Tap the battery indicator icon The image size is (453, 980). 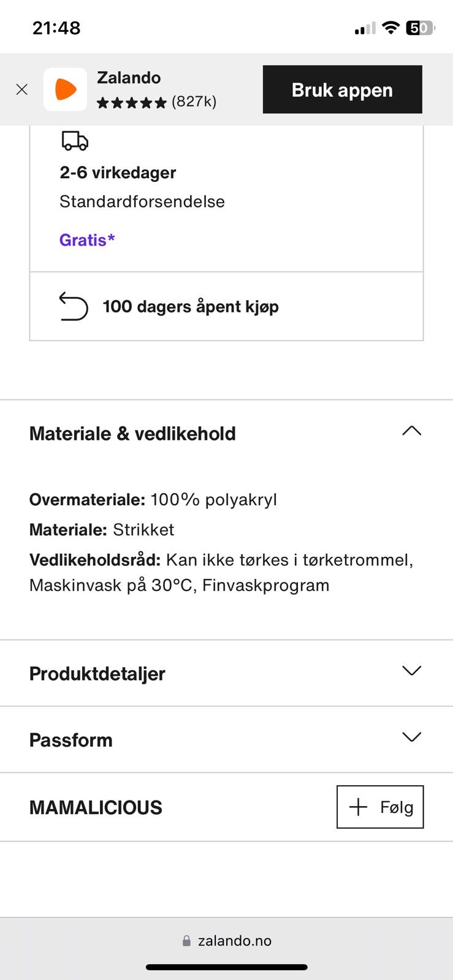click(x=419, y=28)
